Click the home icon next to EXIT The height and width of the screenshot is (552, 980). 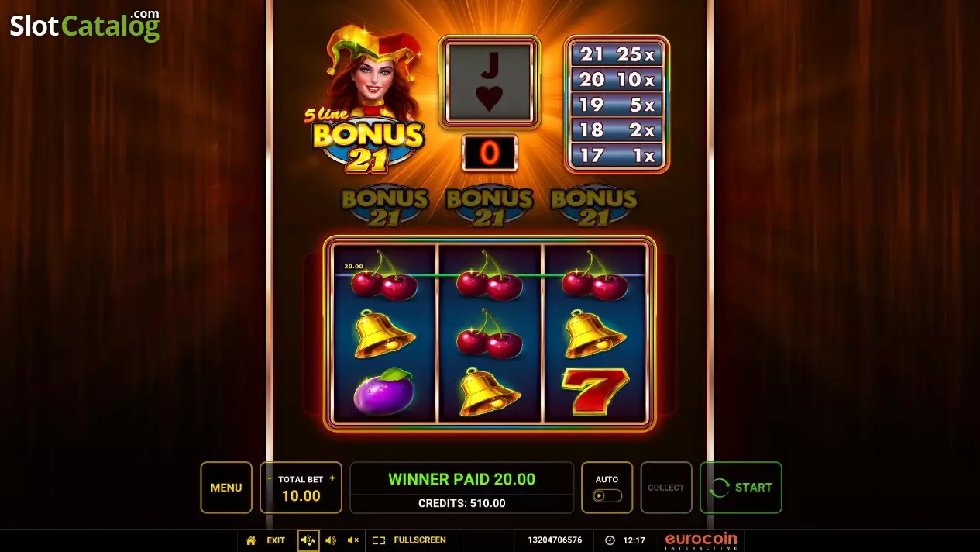coord(251,540)
